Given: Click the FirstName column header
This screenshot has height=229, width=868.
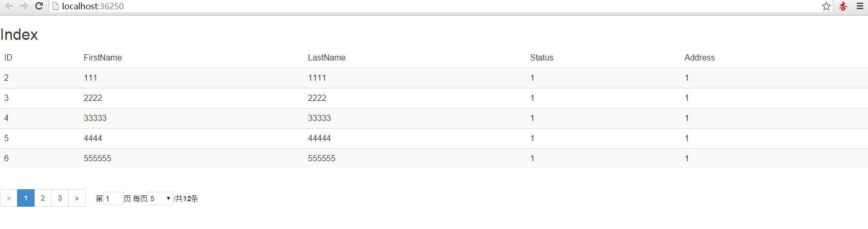Looking at the screenshot, I should [x=103, y=57].
